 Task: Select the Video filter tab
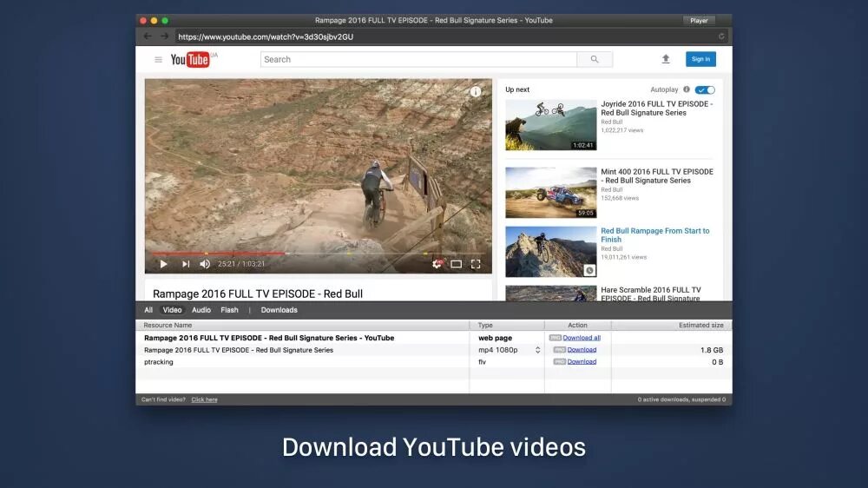coord(172,310)
